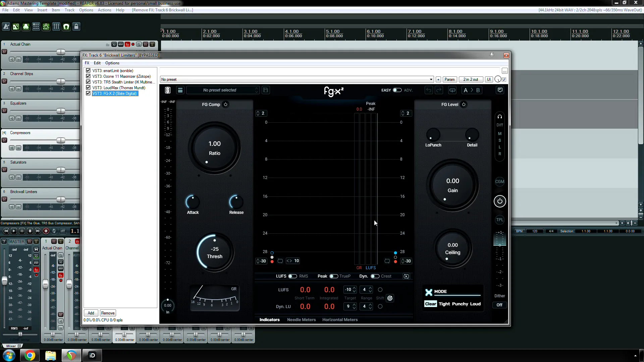
Task: Open the Options menu in FX window
Action: coord(112,63)
